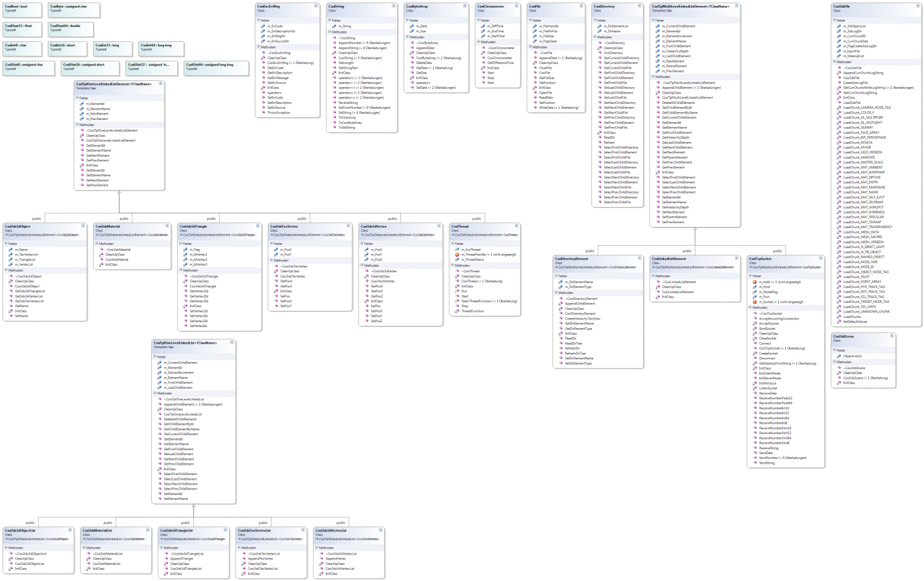
Task: Open base type link in Cosi3dsTexVertex header
Action: (x=309, y=235)
